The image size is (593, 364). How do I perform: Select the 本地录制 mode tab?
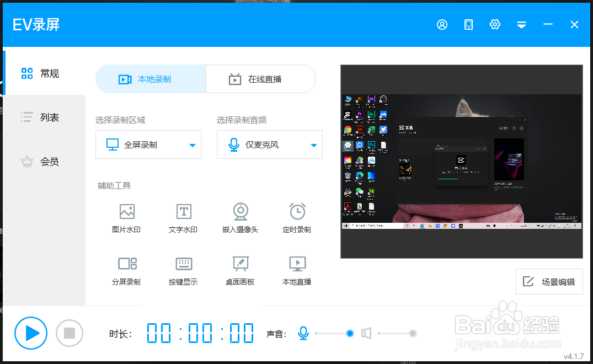(x=151, y=79)
